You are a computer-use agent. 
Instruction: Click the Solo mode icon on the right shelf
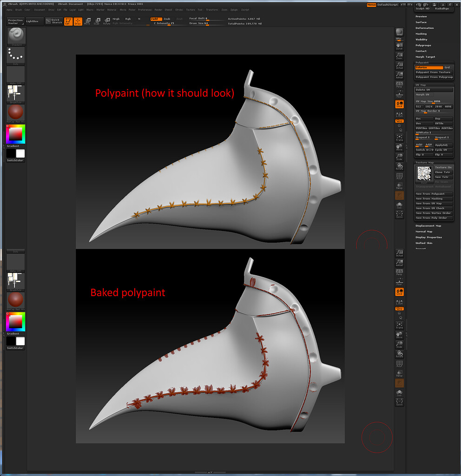click(399, 206)
